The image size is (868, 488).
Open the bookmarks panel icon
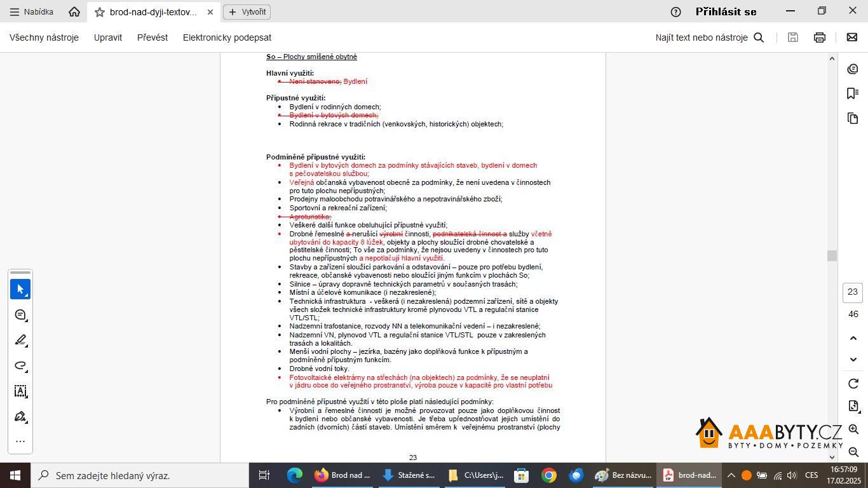[x=853, y=93]
